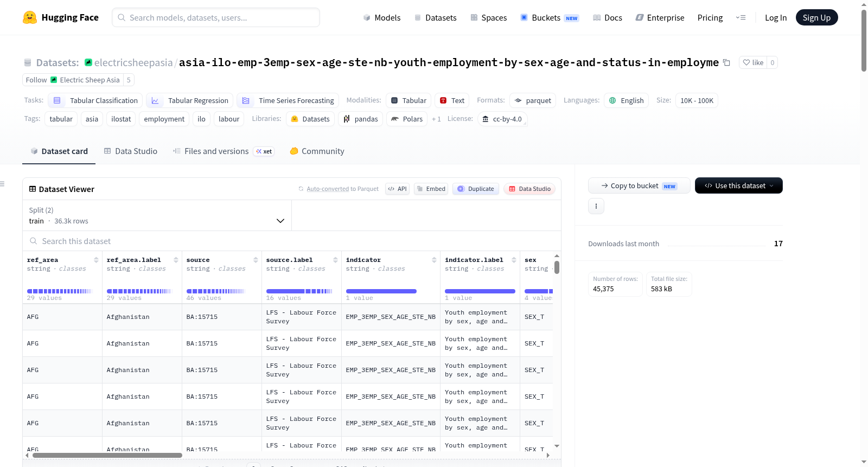
Task: Click the ref_area value distribution bar
Action: 59,291
